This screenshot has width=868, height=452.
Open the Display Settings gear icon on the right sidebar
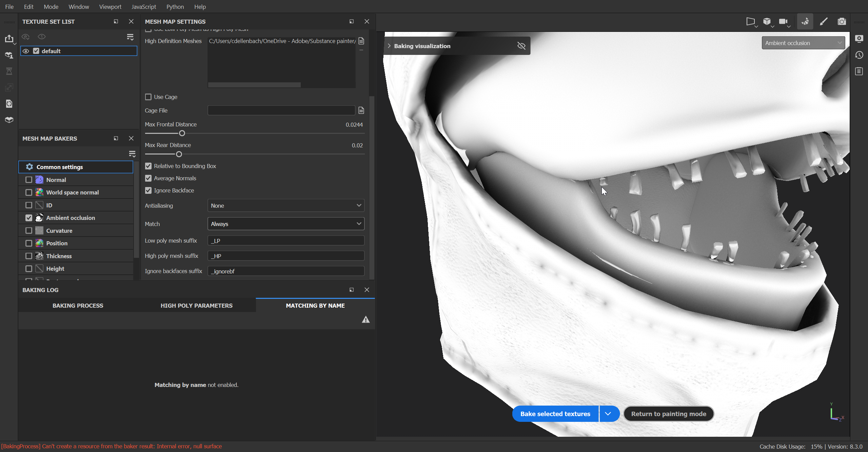pyautogui.click(x=860, y=39)
